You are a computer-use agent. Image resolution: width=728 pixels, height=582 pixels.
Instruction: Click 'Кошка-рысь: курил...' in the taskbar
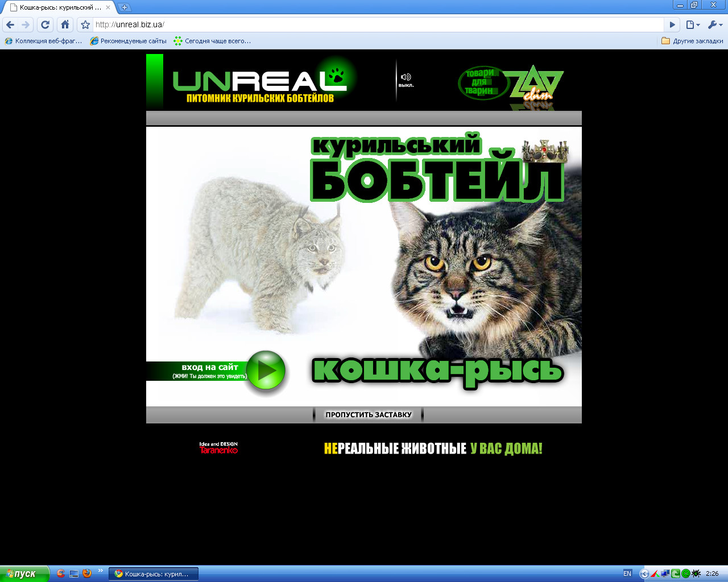coord(152,573)
